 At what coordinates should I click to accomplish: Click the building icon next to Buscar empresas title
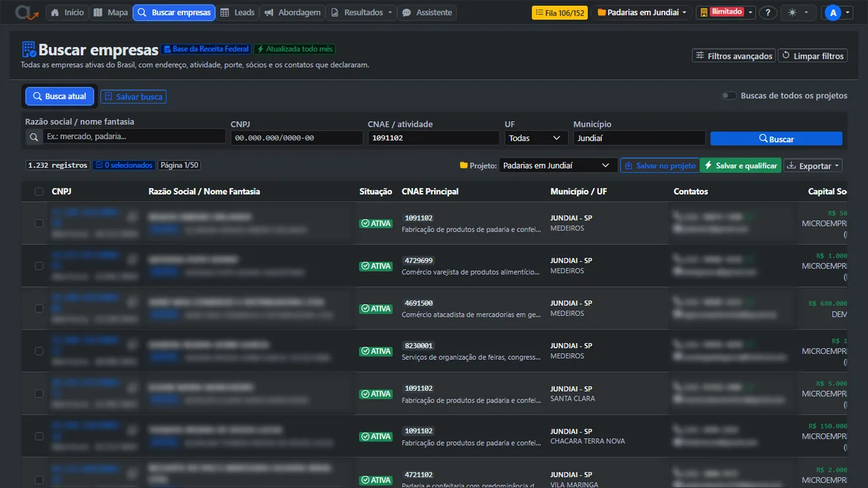coord(28,49)
